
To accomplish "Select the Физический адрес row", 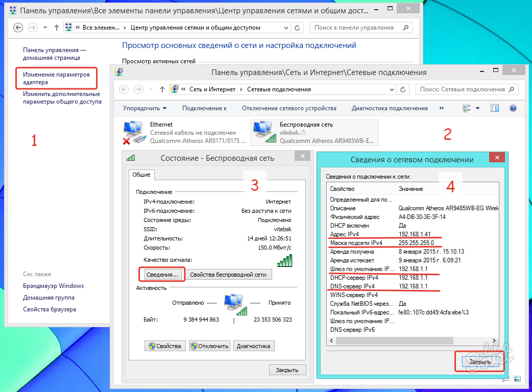I will [x=413, y=217].
